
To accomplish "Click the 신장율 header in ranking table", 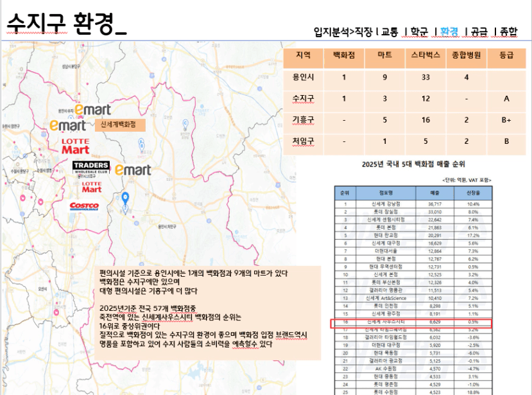I will click(473, 193).
